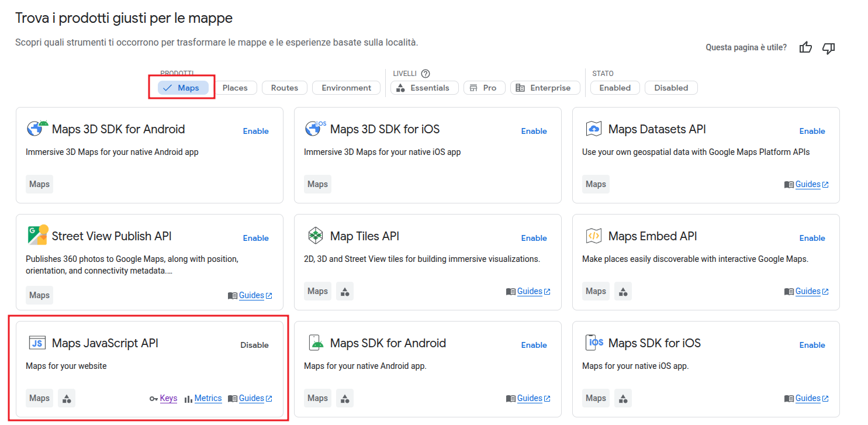Click the Maps JavaScript API JS icon
Screen dimensions: 868x425
tap(37, 343)
